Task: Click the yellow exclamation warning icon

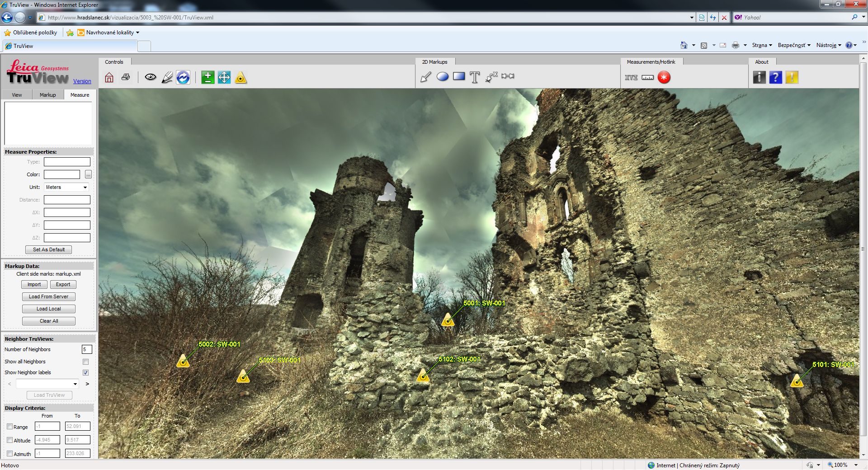Action: tap(792, 77)
